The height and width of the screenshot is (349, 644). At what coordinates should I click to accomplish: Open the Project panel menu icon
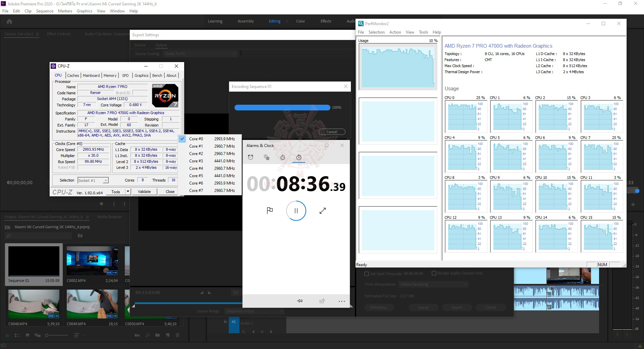(x=87, y=217)
